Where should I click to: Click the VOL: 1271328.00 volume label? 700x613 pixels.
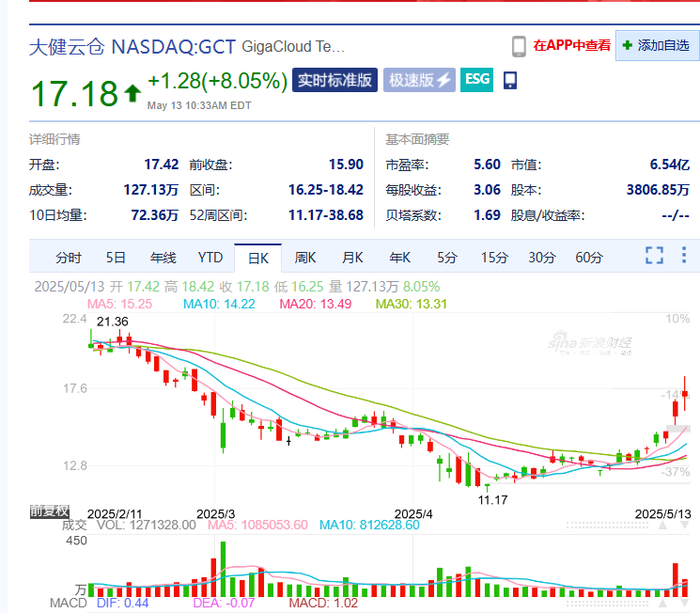[x=147, y=525]
